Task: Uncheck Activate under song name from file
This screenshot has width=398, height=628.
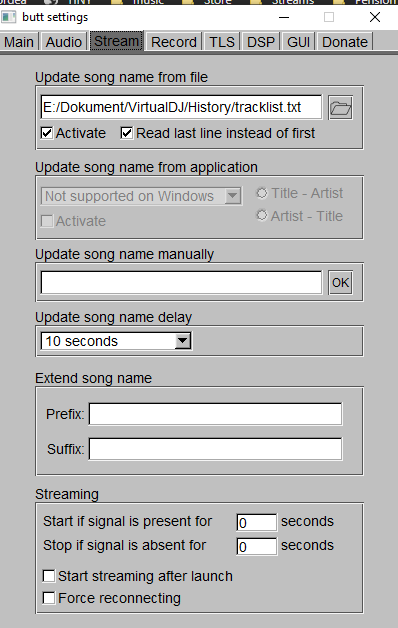Action: point(47,133)
